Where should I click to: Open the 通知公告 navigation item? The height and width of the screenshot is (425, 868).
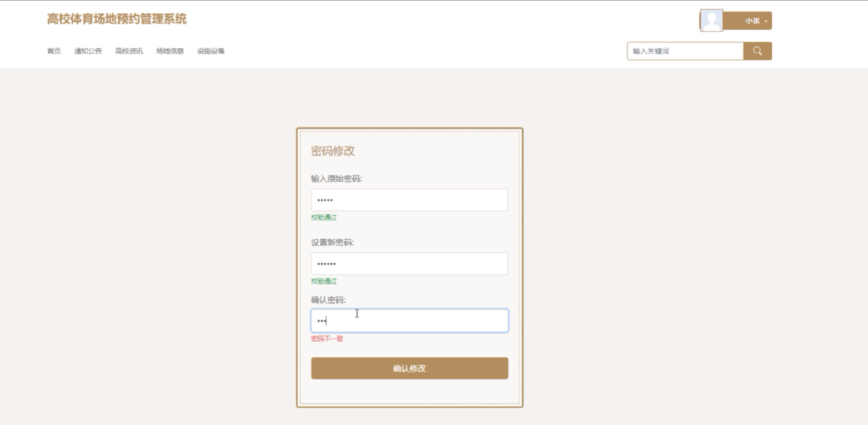88,51
